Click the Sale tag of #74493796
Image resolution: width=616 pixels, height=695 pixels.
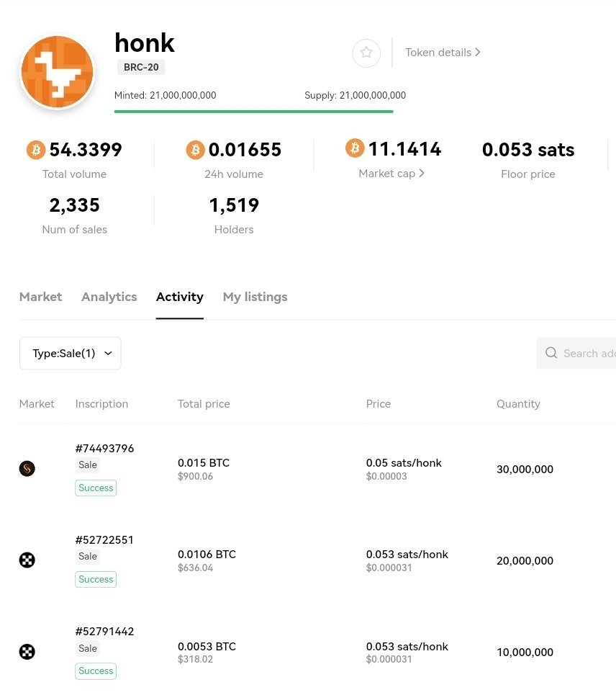[x=88, y=465]
